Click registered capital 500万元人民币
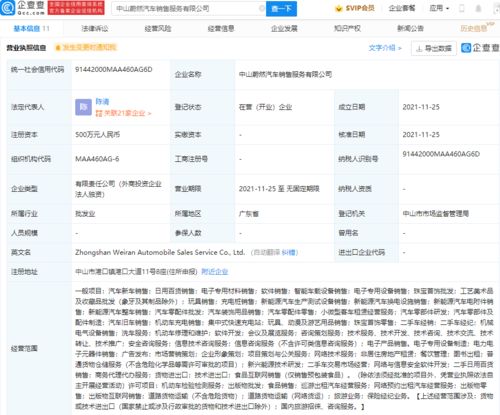Viewport: 500px width, 415px height. 98,135
